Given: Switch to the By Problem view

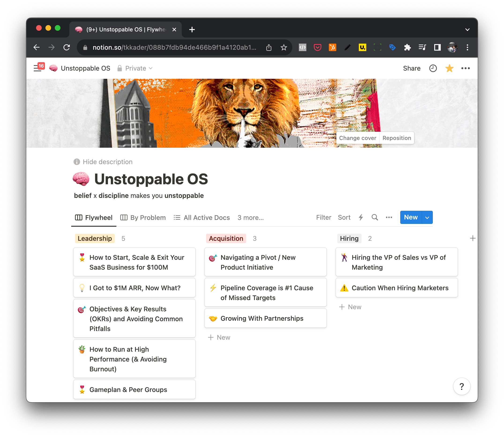Looking at the screenshot, I should point(143,218).
